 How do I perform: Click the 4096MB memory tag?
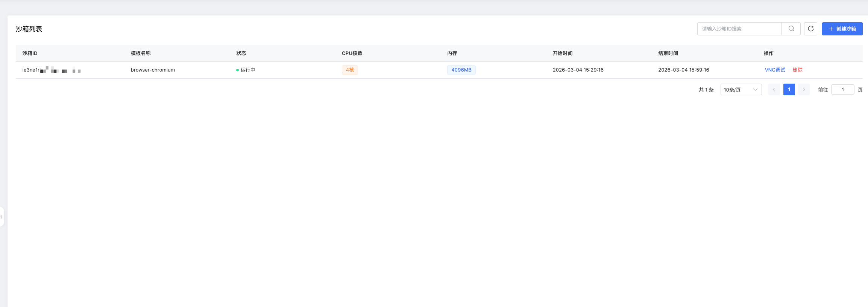[461, 70]
